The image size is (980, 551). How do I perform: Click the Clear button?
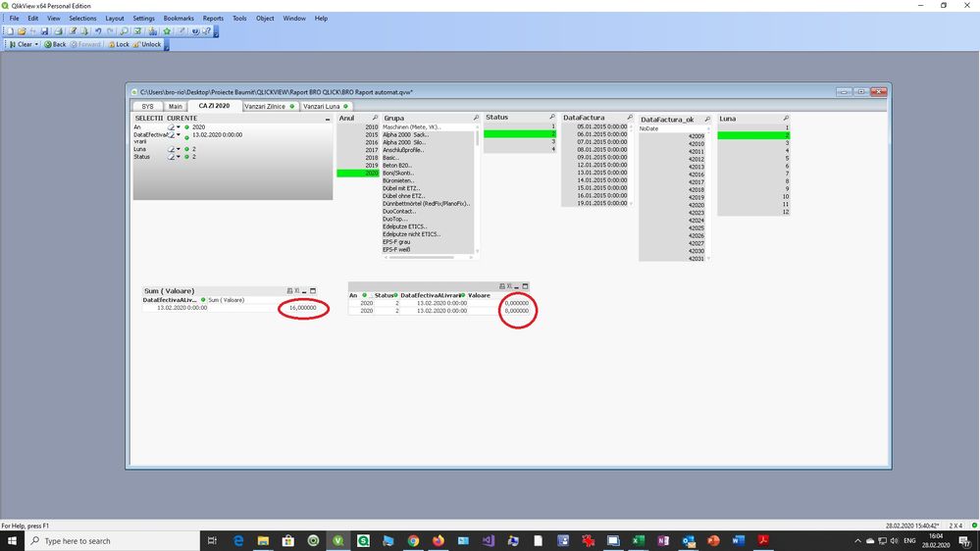[21, 44]
